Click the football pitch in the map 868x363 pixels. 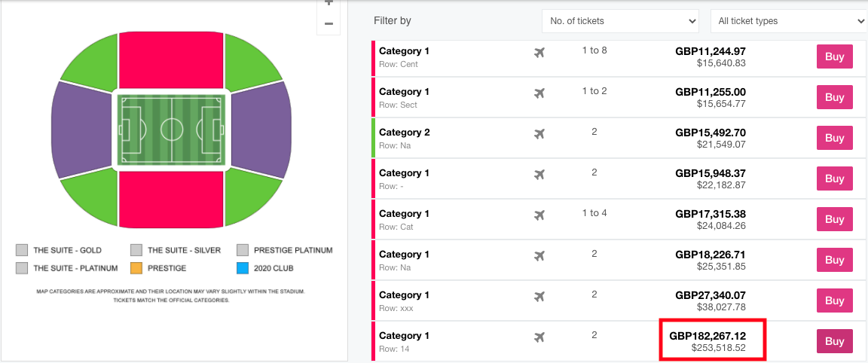pos(171,129)
